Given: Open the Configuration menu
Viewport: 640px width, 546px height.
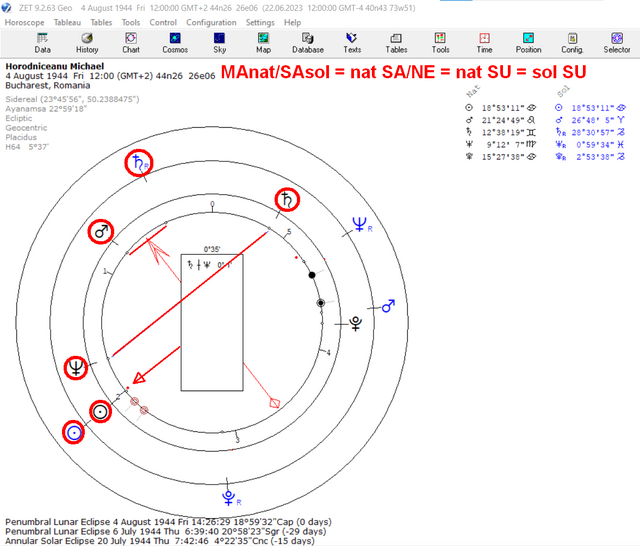Looking at the screenshot, I should click(211, 22).
